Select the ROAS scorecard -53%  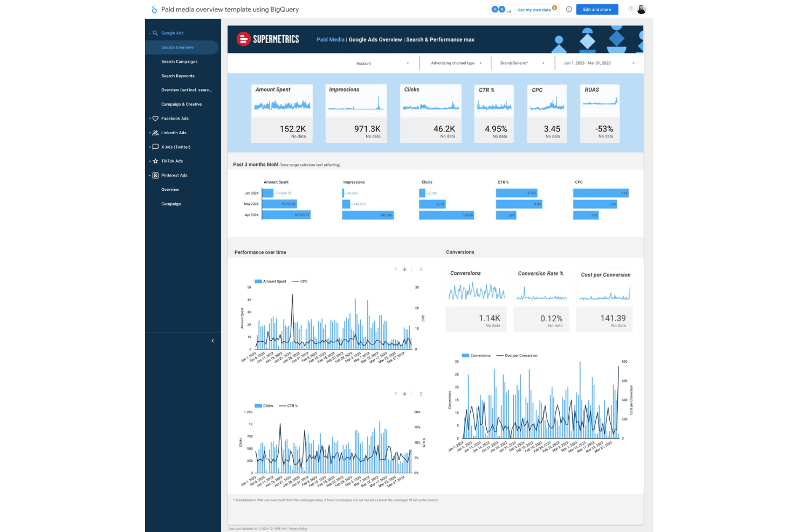click(x=600, y=113)
